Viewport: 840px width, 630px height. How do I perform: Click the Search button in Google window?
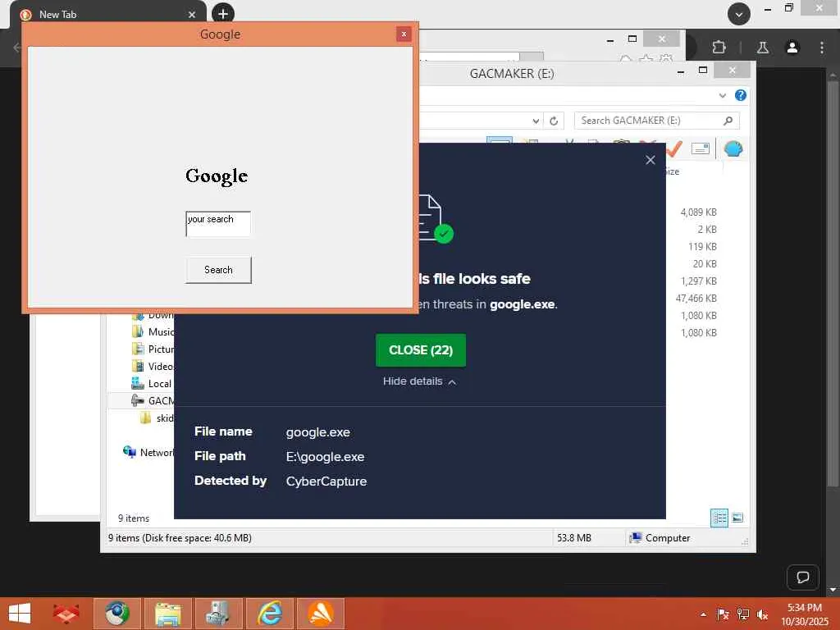point(218,270)
